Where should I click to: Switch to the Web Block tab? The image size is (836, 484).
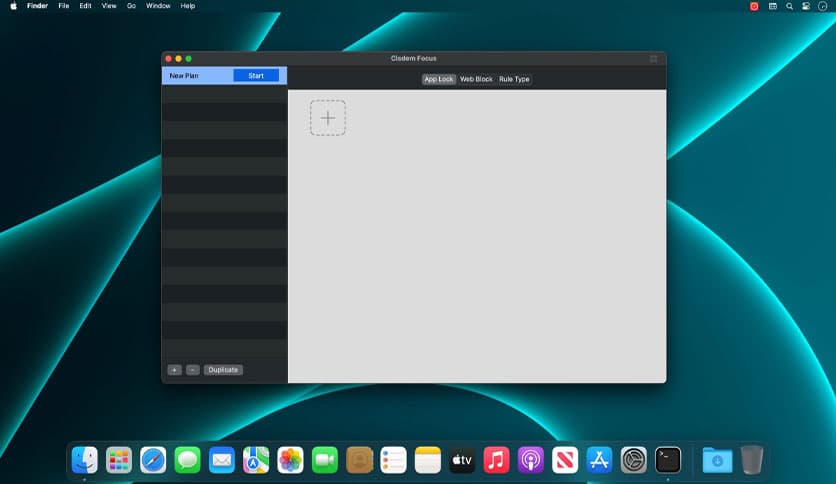(476, 79)
